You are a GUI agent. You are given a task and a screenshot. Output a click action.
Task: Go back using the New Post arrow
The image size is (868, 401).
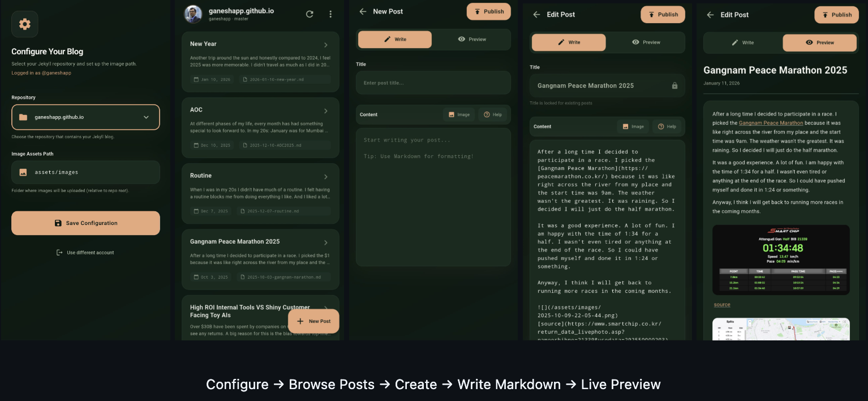pos(363,11)
